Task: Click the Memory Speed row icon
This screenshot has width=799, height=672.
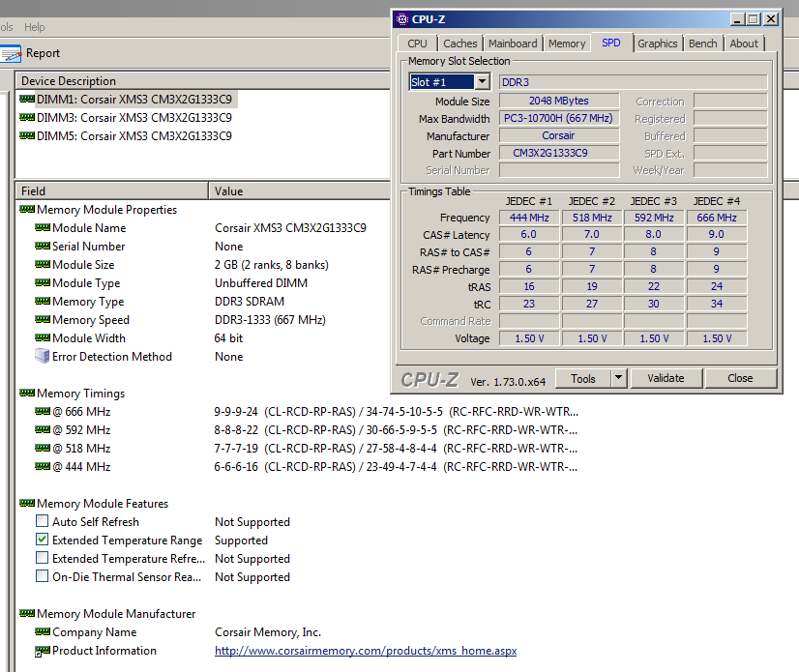Action: point(43,319)
